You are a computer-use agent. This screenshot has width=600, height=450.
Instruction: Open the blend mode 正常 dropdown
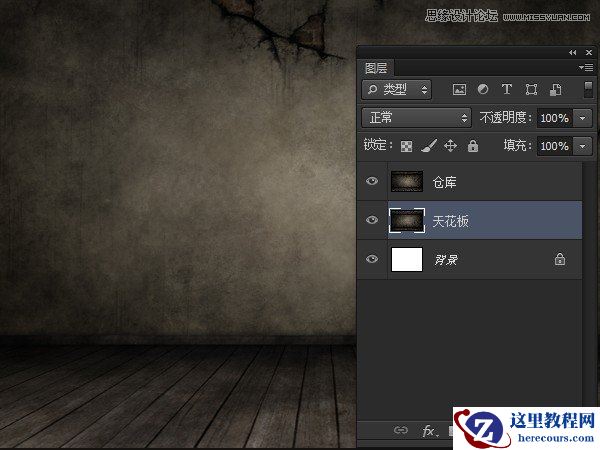(x=416, y=117)
